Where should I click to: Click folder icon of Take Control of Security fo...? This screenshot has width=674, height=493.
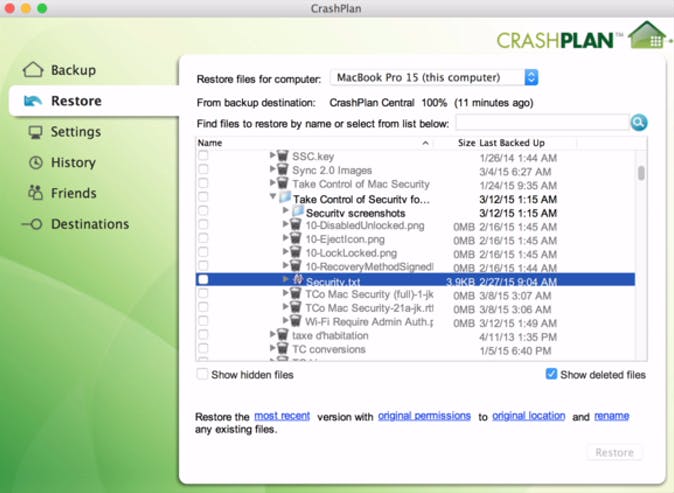285,197
